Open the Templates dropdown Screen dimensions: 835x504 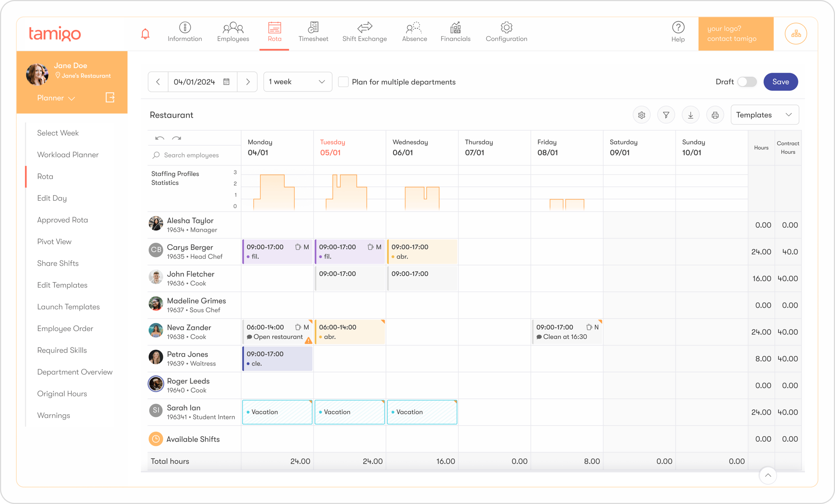764,115
